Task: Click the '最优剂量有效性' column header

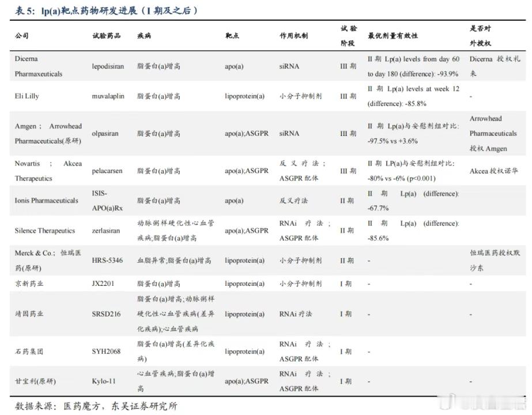Action: (393, 35)
